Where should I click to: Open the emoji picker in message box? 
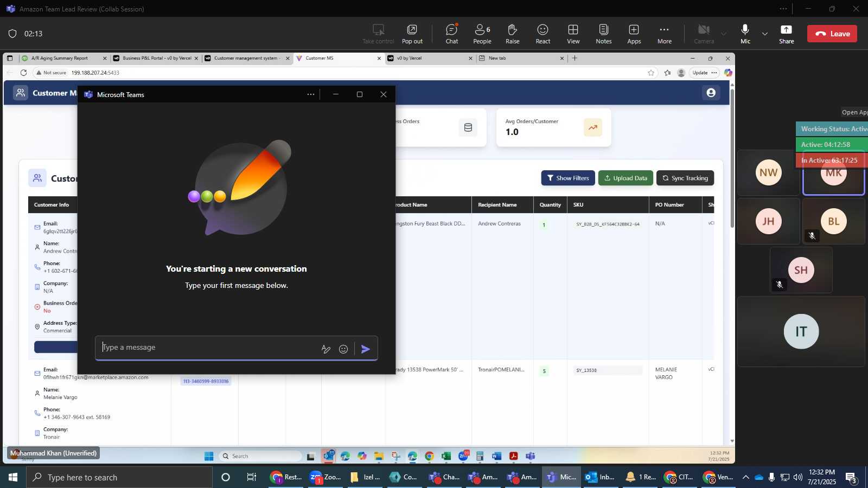click(x=343, y=349)
